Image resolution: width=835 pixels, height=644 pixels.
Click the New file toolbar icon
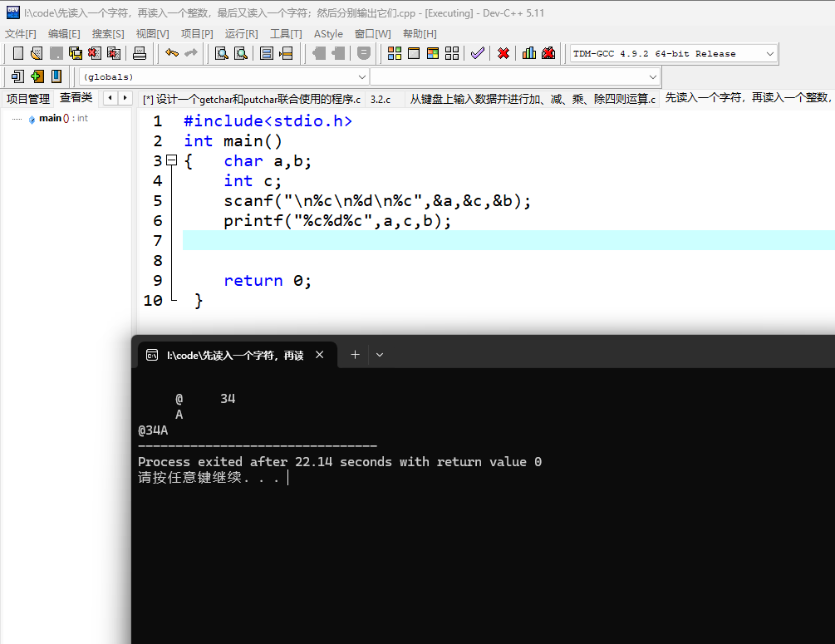(17, 53)
